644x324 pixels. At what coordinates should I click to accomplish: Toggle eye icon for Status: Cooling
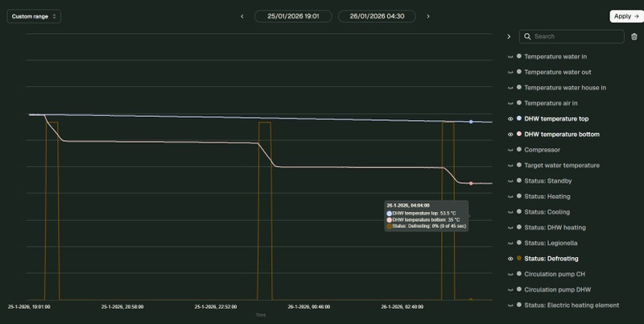510,212
